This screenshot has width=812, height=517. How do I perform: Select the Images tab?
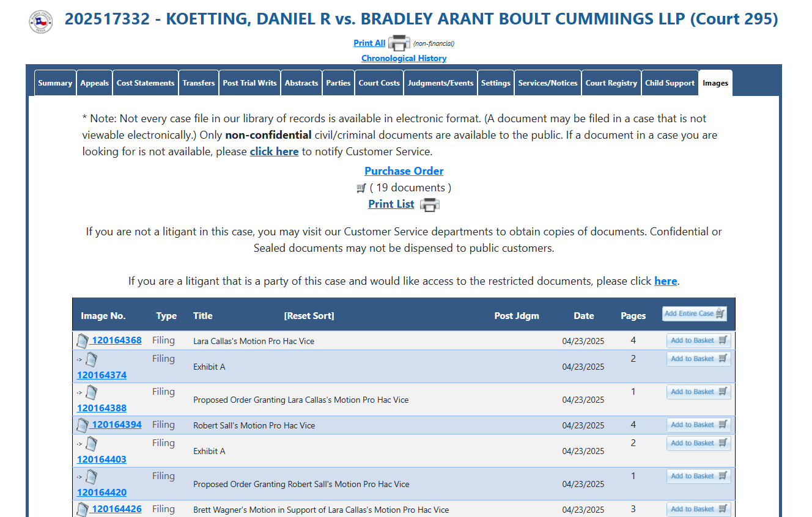(715, 83)
